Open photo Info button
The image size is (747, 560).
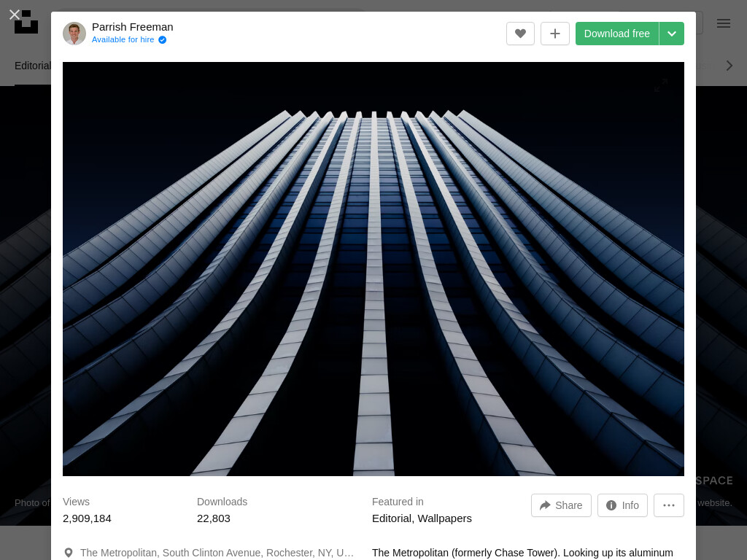coord(623,505)
